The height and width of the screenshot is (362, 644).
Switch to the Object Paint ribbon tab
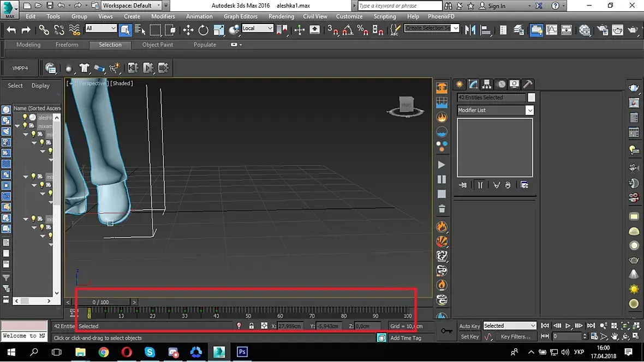click(158, 45)
